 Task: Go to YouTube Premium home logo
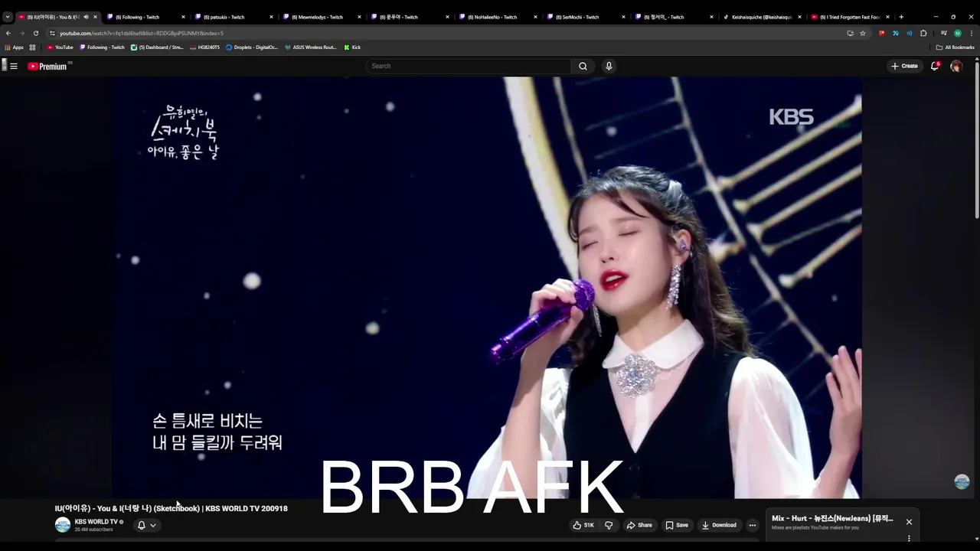[x=47, y=67]
